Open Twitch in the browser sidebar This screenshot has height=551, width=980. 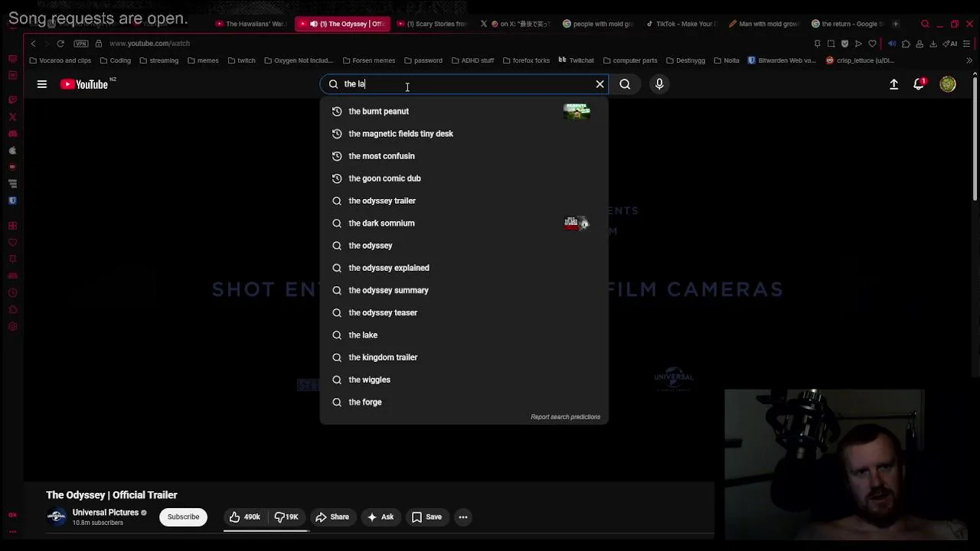[12, 100]
